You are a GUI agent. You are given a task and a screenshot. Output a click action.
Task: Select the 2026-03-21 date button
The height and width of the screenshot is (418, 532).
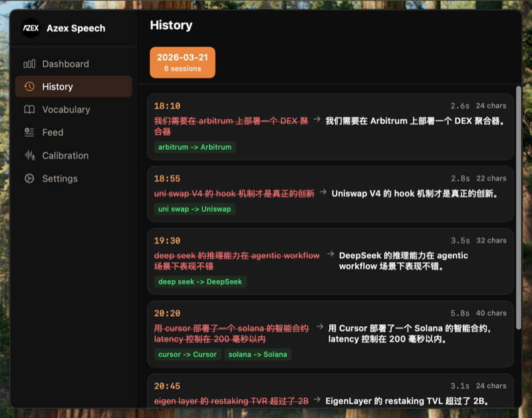(182, 63)
